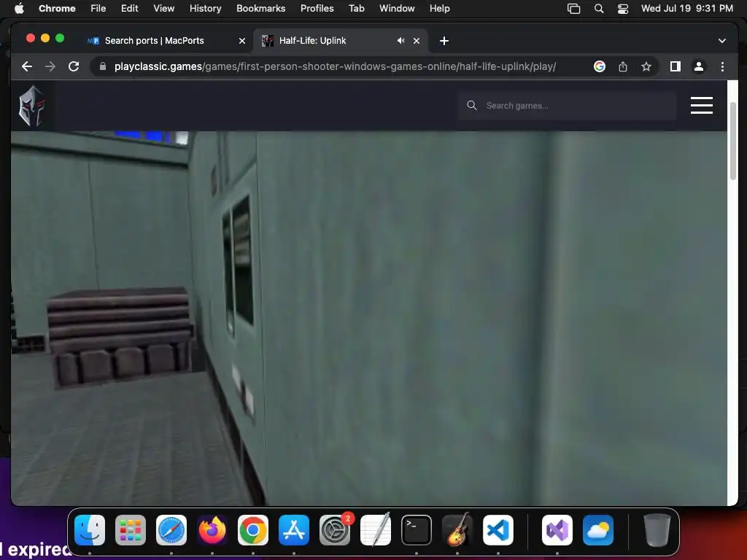Open Control Center in the menu bar
Image resolution: width=747 pixels, height=560 pixels.
(x=623, y=9)
